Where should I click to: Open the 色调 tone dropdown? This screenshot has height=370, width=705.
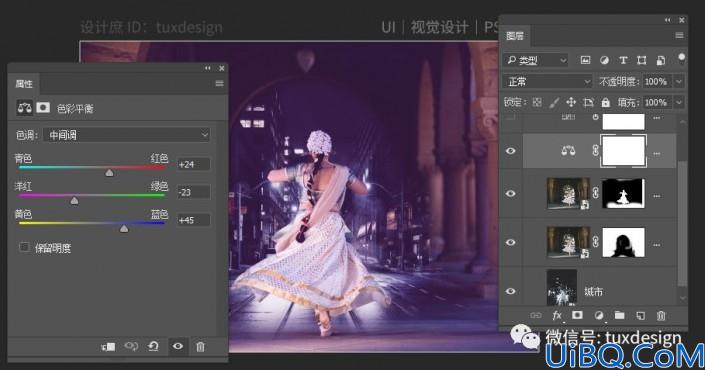point(127,135)
